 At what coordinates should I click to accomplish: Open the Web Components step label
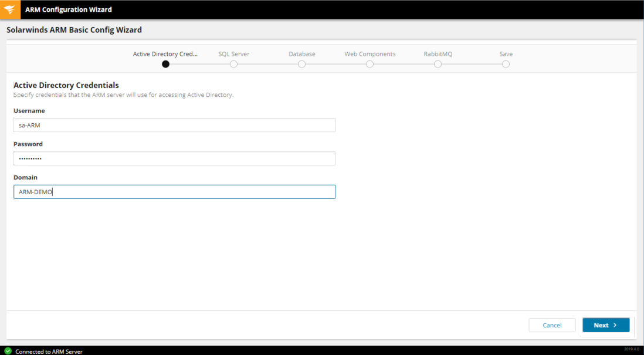tap(370, 54)
